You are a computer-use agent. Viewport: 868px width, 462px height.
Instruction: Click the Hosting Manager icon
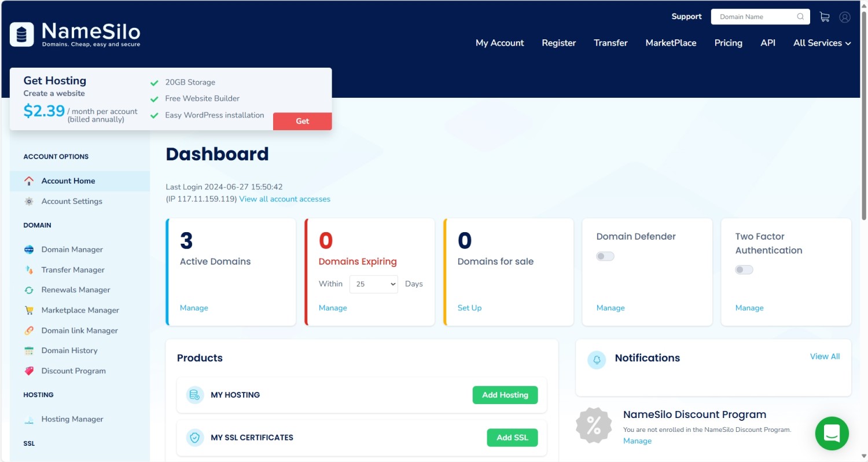[x=29, y=419]
